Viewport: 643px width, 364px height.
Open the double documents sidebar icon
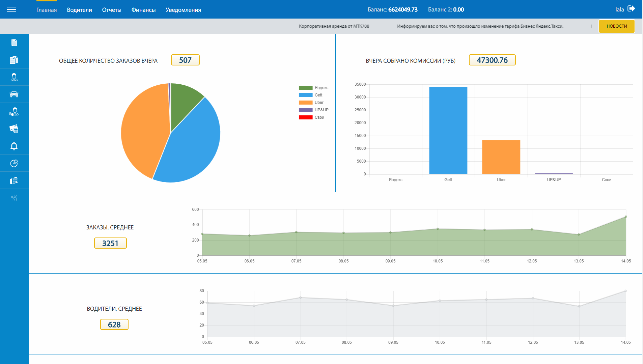[14, 60]
